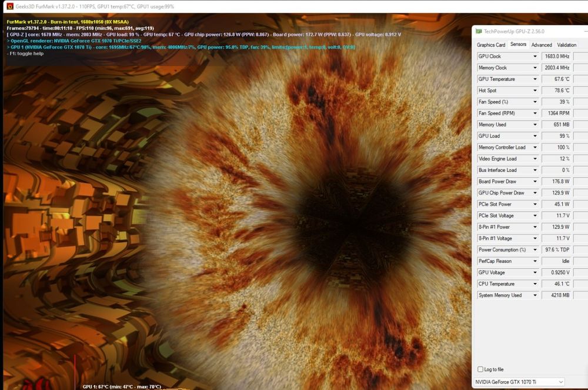
Task: Click the GPU 1 temperature graph label
Action: 122,386
